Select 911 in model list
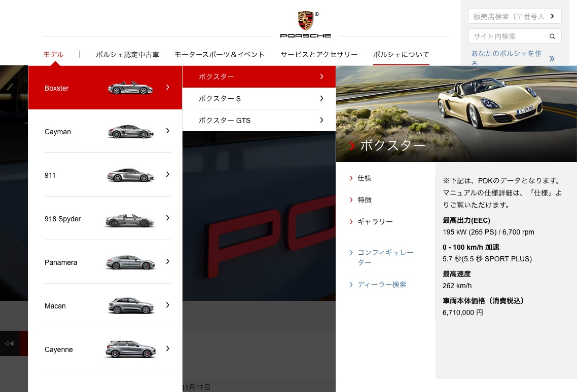Image resolution: width=577 pixels, height=392 pixels. (x=105, y=175)
